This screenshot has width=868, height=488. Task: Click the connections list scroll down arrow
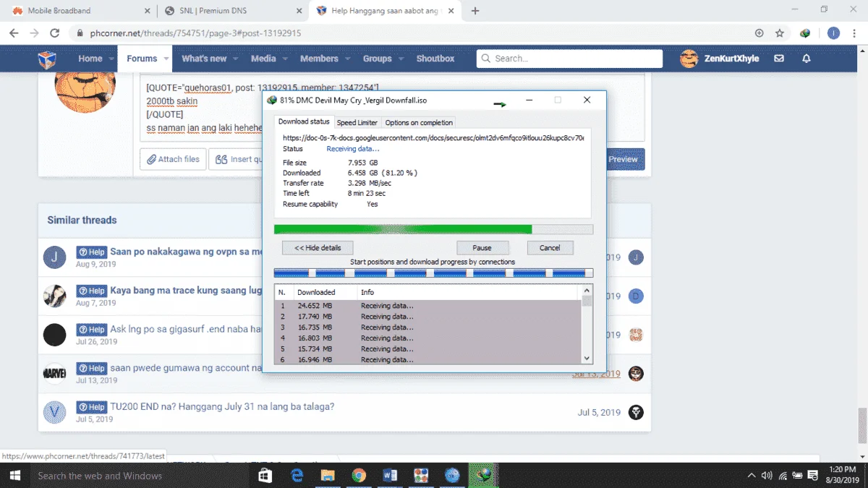(x=587, y=358)
